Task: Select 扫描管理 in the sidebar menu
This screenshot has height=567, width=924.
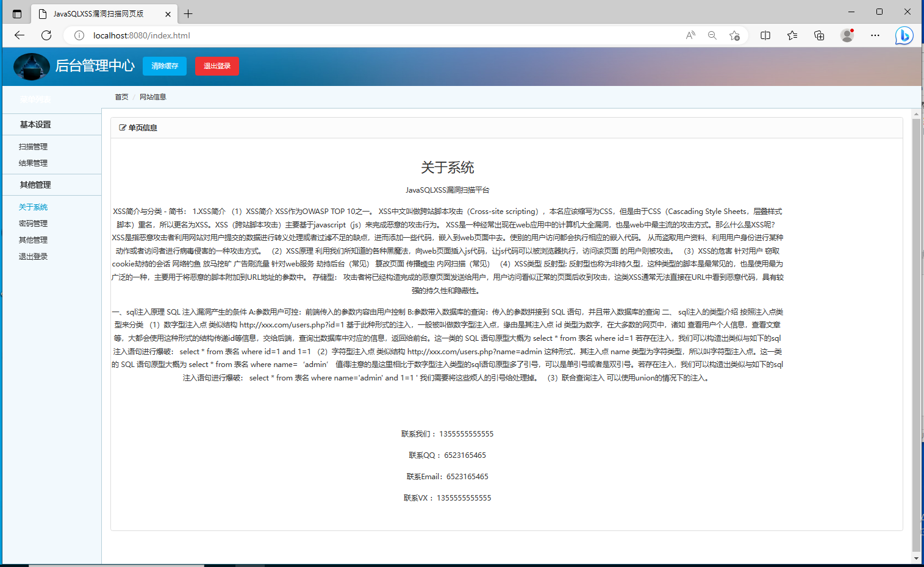Action: click(x=34, y=146)
